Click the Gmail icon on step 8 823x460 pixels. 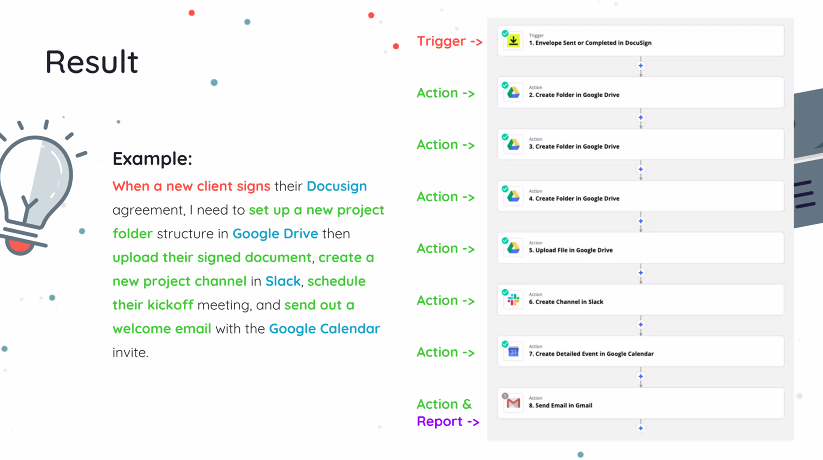513,404
